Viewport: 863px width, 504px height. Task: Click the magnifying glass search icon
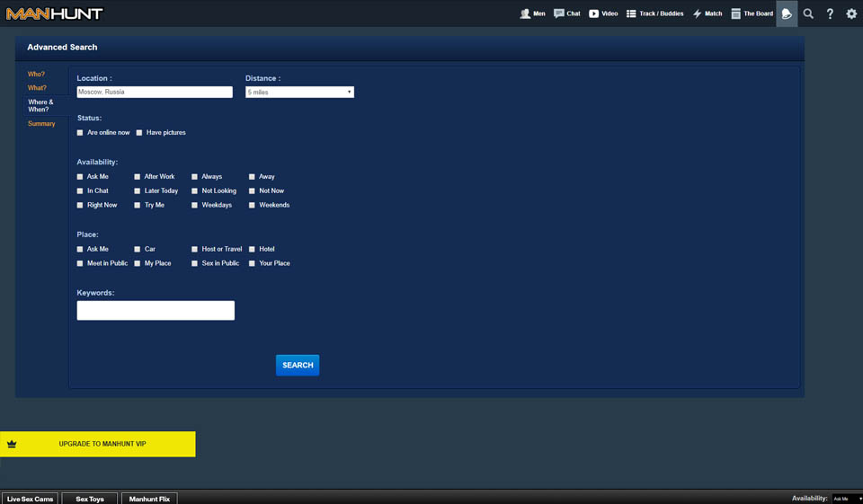(x=808, y=13)
